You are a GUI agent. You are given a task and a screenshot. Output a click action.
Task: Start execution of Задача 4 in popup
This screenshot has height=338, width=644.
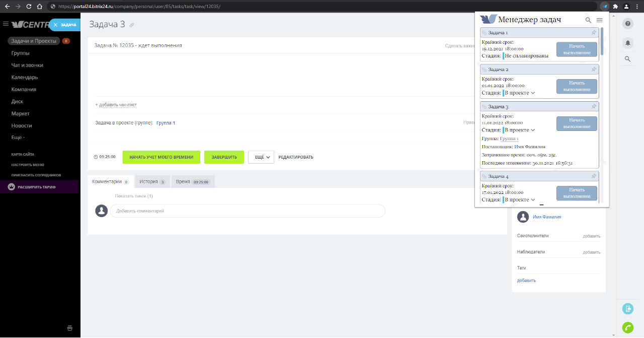click(x=577, y=193)
